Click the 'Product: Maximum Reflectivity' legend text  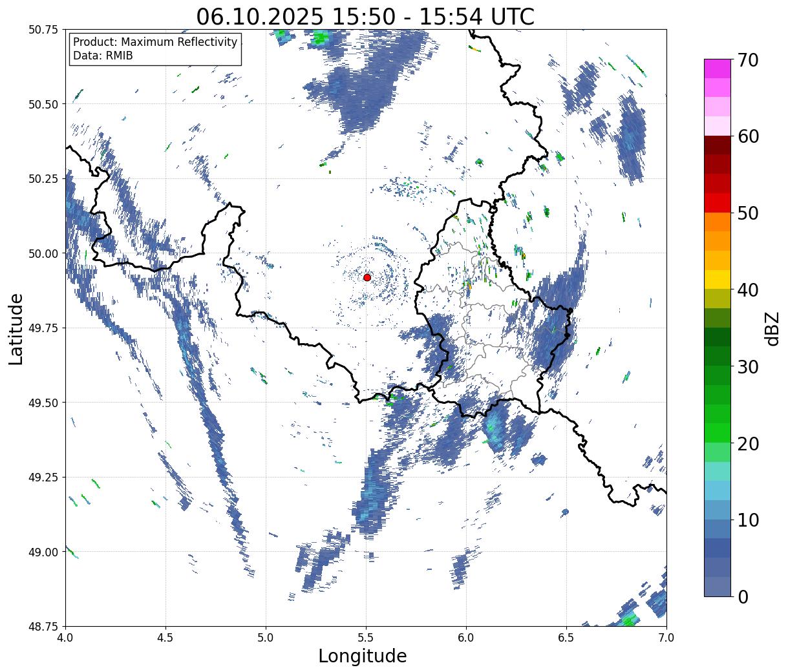(155, 43)
